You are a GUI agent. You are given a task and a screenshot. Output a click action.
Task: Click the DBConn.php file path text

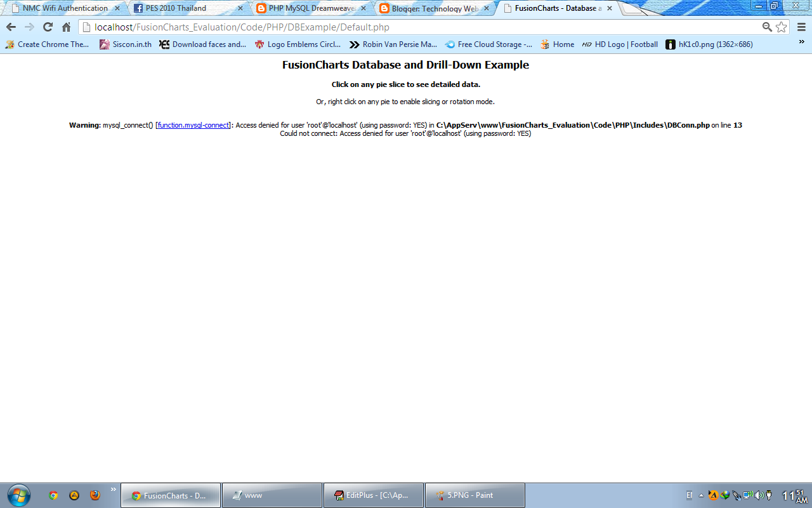pyautogui.click(x=573, y=125)
